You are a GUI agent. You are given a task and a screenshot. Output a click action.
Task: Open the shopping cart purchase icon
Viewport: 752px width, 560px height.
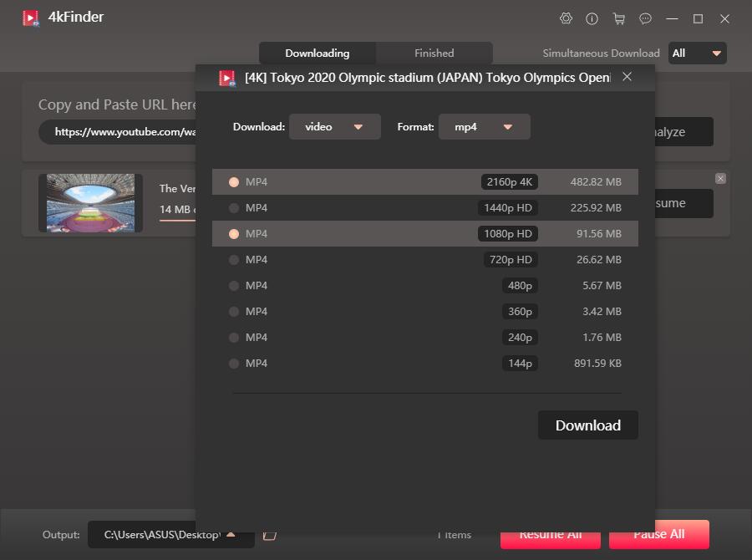[x=618, y=18]
